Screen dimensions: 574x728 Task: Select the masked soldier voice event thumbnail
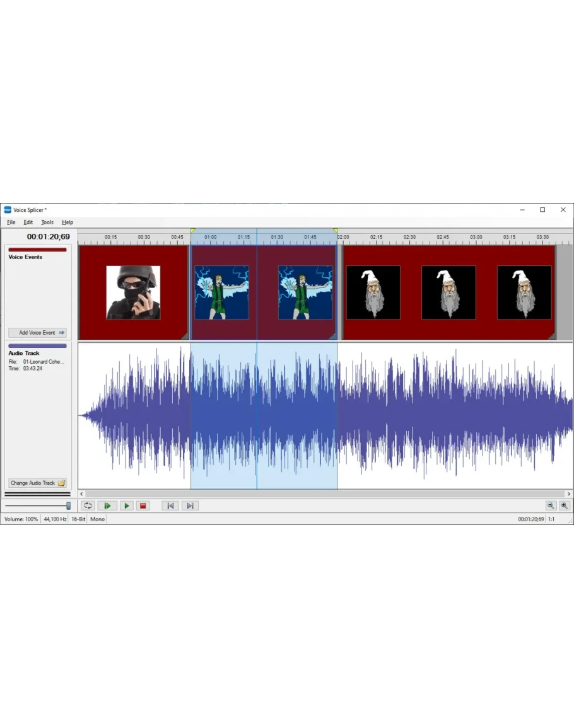click(133, 292)
